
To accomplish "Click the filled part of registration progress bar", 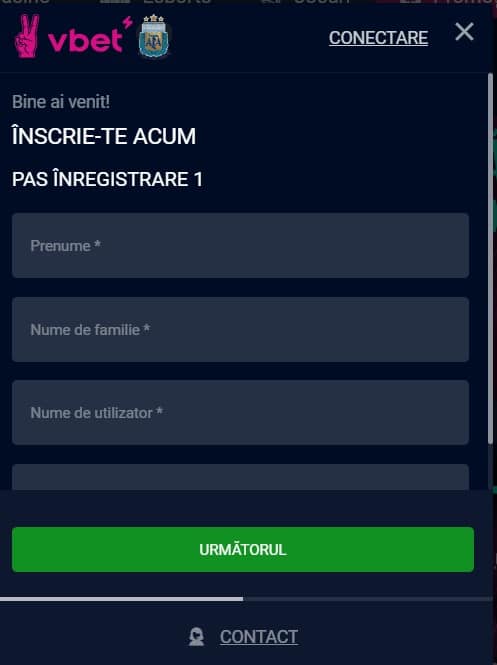I will [x=122, y=599].
